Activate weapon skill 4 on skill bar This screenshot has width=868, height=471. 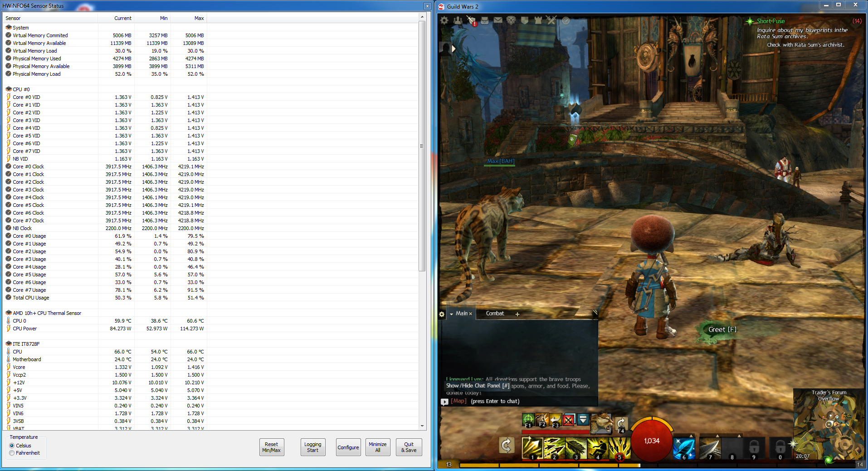point(597,448)
